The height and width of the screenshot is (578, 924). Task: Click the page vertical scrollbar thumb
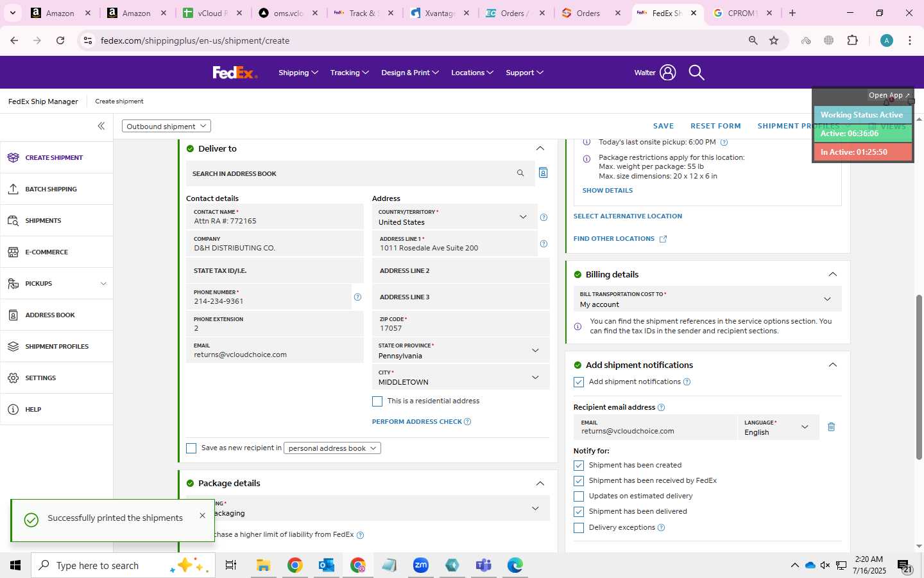[x=919, y=377]
